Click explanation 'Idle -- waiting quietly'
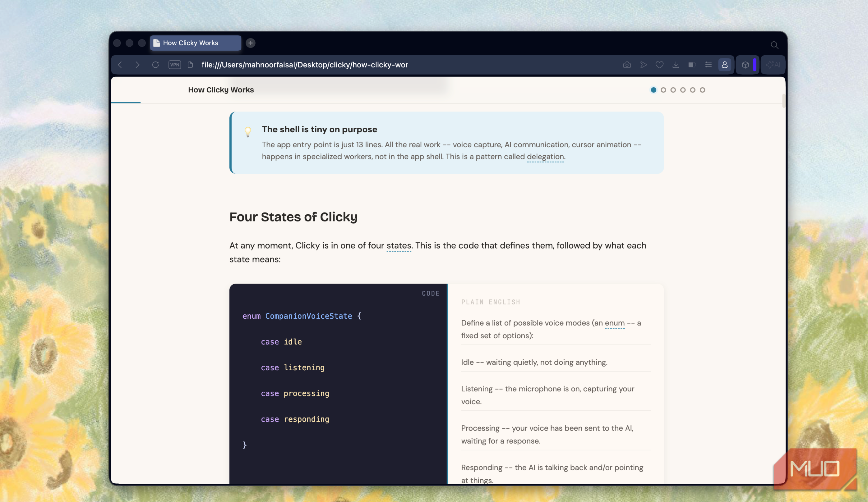The width and height of the screenshot is (868, 502). [534, 362]
